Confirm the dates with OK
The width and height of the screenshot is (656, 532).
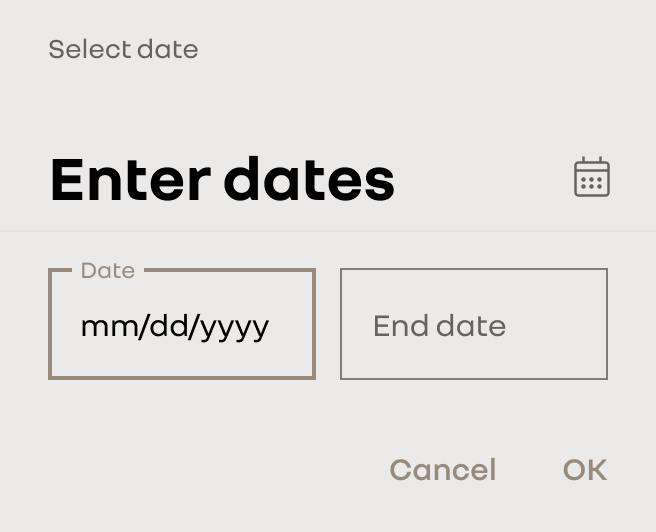coord(585,470)
